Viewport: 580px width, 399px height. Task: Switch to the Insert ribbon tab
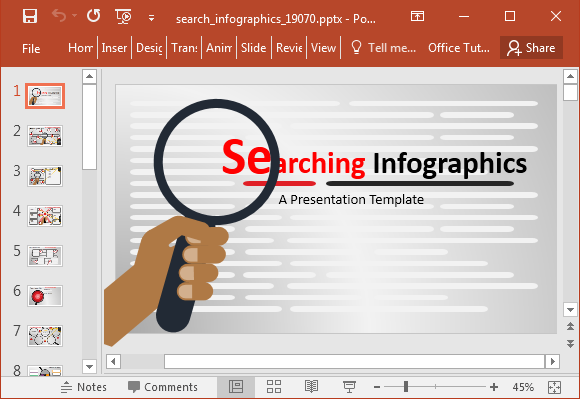pos(114,48)
